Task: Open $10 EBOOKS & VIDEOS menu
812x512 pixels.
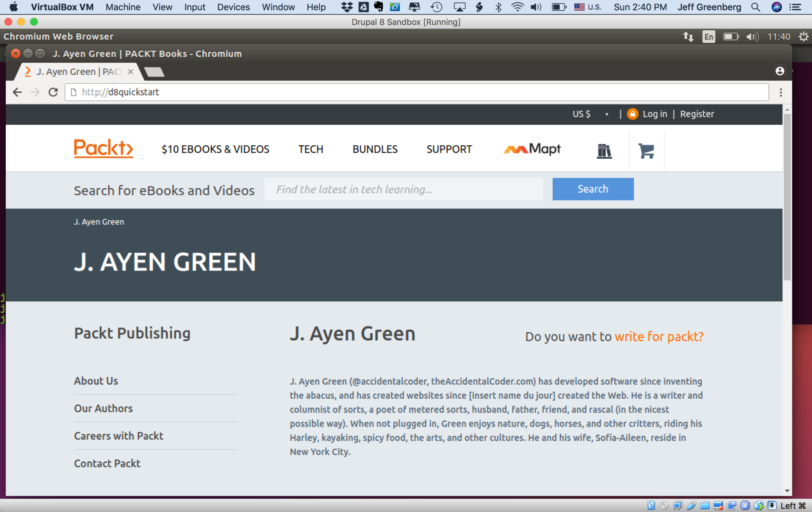Action: click(x=215, y=149)
